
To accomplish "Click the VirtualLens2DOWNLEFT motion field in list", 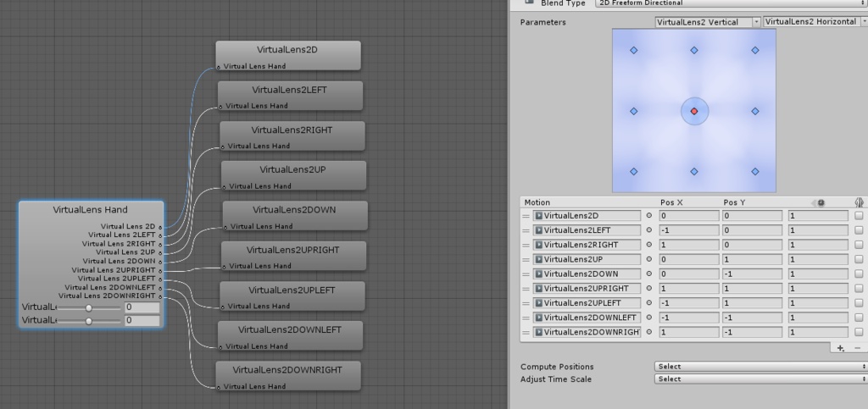I will 587,318.
